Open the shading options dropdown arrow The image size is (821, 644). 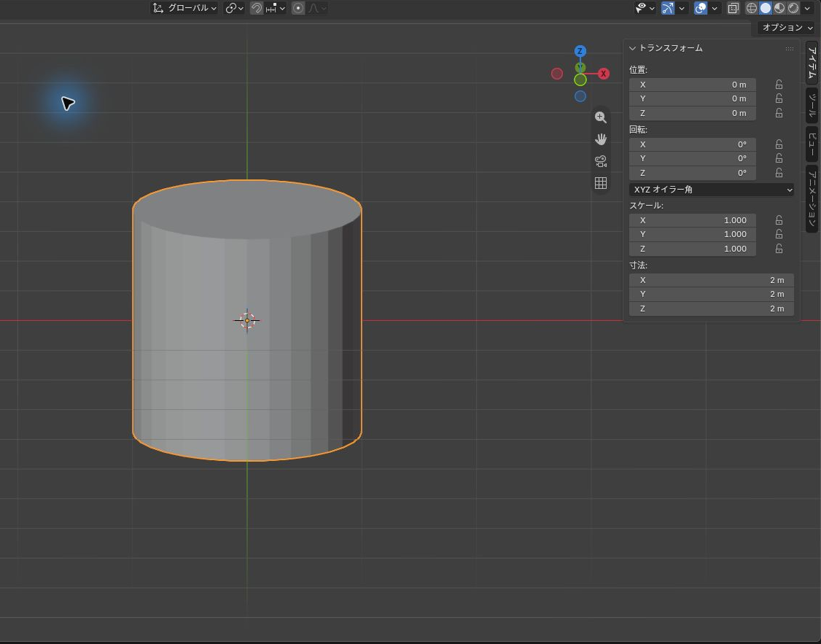807,8
